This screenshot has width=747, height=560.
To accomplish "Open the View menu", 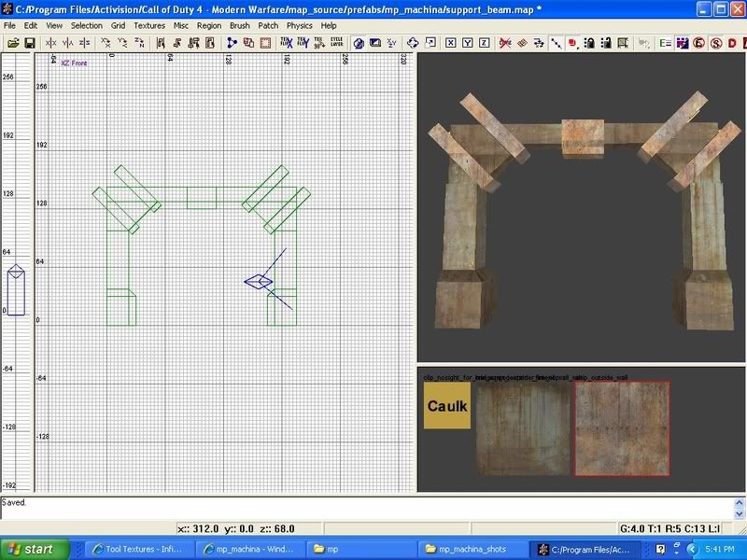I will pyautogui.click(x=54, y=26).
